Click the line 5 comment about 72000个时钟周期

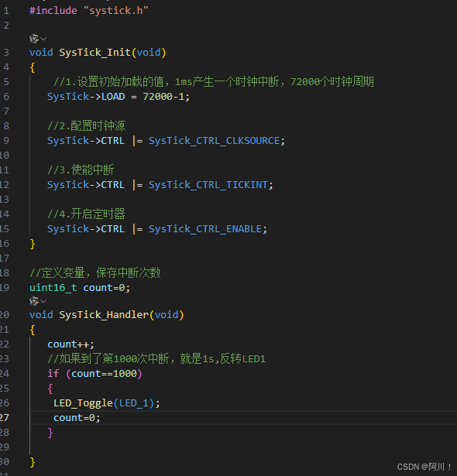pos(214,82)
